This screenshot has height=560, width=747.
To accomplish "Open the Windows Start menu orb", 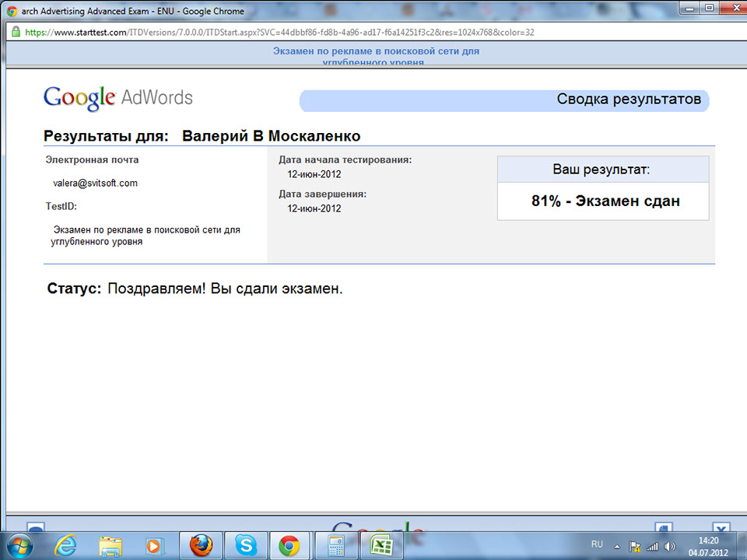I will [x=20, y=546].
